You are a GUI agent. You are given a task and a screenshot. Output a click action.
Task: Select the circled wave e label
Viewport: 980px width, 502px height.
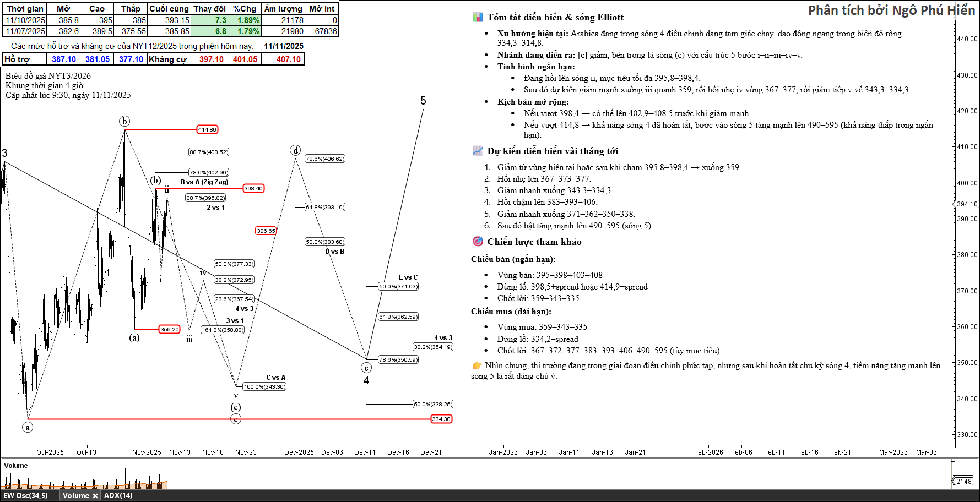366,368
